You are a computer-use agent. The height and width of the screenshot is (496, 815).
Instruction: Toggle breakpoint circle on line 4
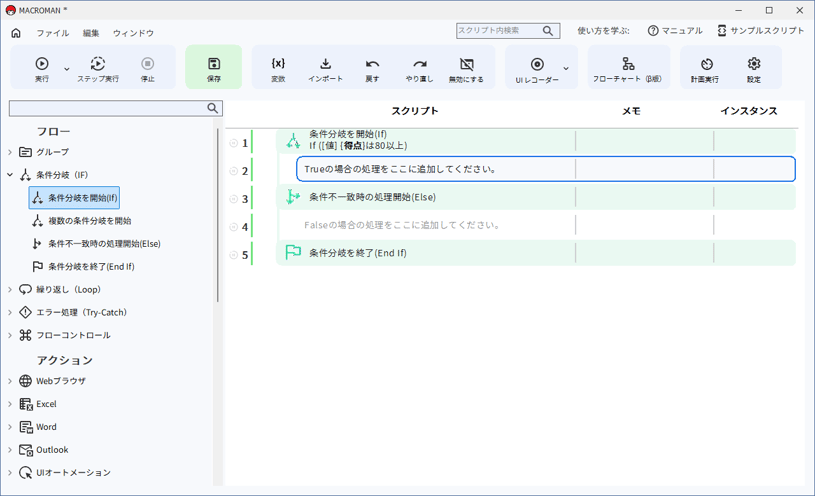pyautogui.click(x=233, y=227)
